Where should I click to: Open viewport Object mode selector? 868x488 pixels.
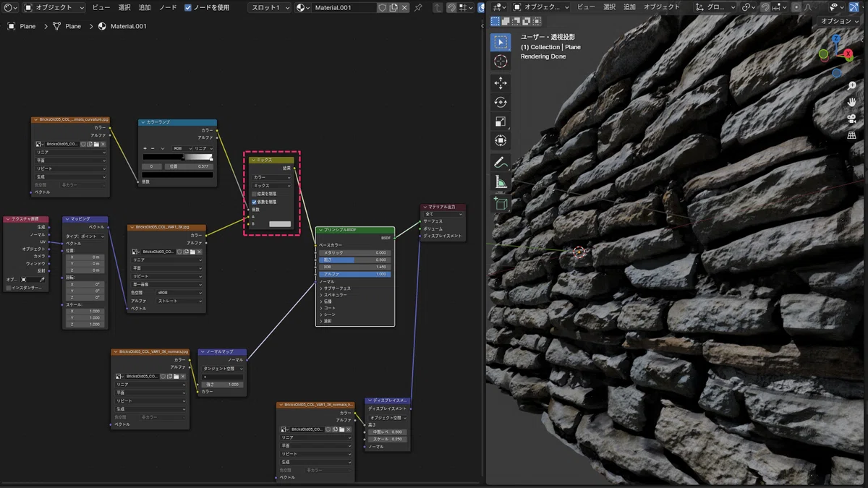[541, 7]
